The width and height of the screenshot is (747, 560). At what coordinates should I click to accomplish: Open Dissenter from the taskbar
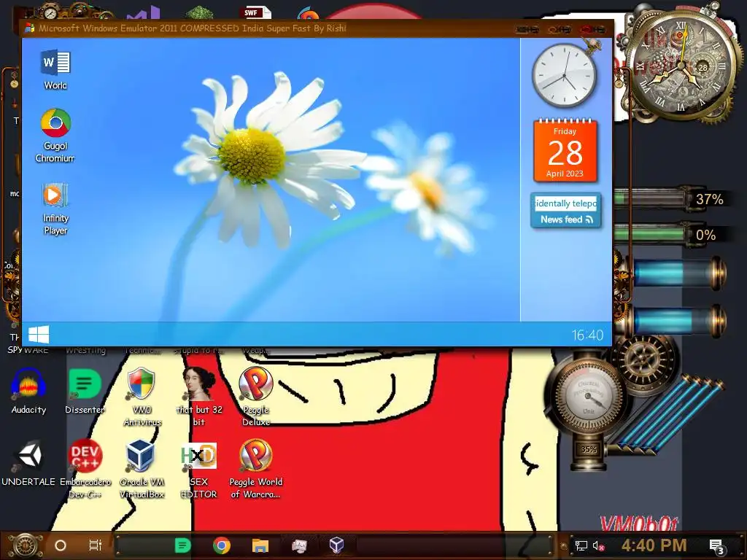pyautogui.click(x=183, y=545)
